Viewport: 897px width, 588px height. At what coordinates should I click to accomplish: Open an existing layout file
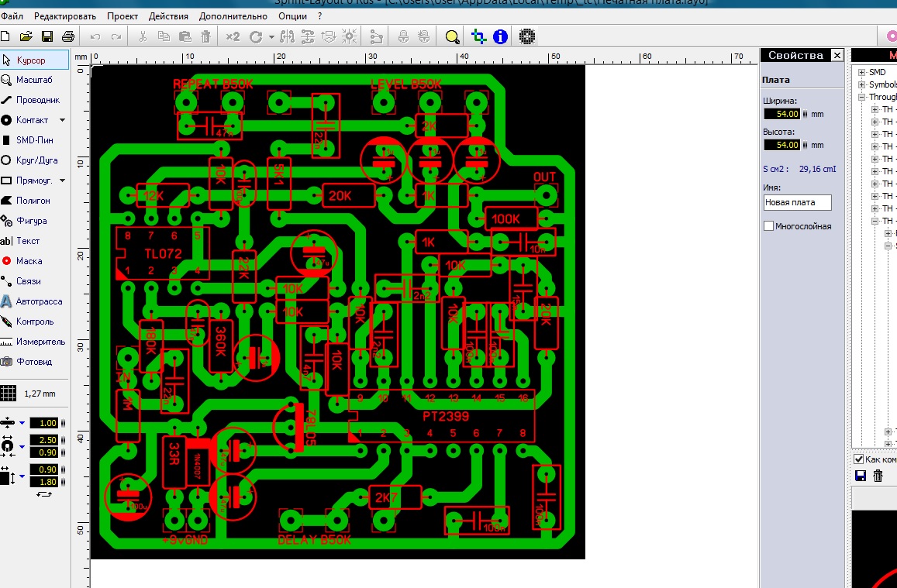point(26,36)
